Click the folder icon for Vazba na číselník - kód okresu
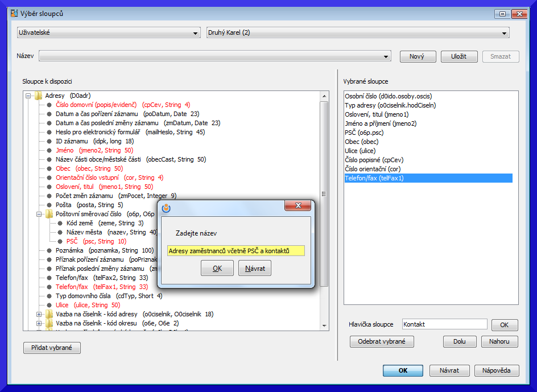537x392 pixels. [x=49, y=323]
